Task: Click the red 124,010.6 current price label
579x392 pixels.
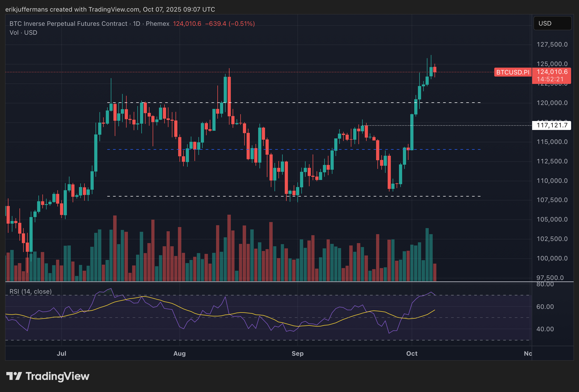Action: tap(552, 72)
